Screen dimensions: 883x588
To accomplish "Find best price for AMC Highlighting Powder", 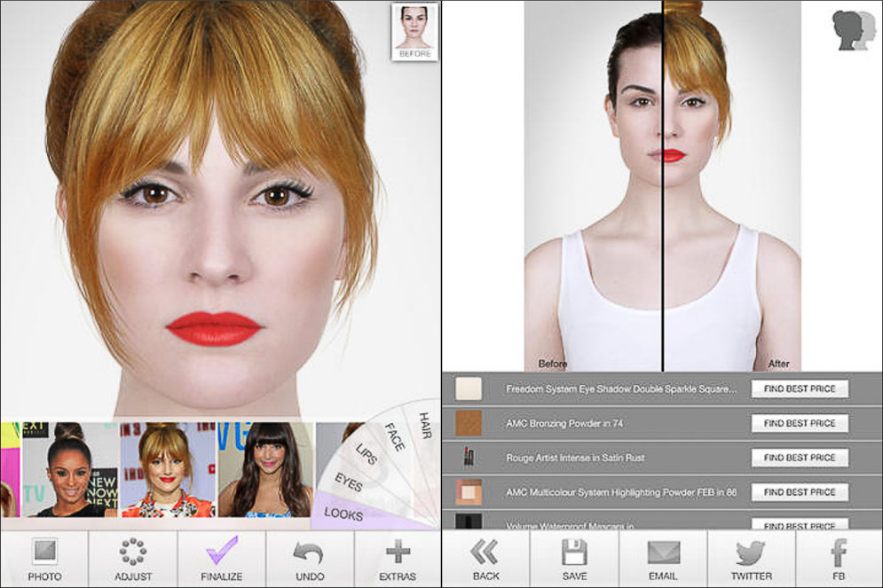I will click(800, 492).
